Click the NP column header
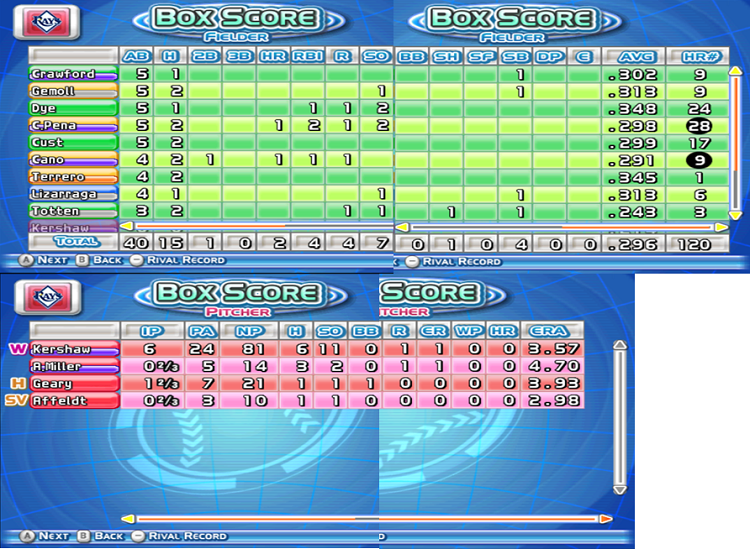The image size is (750, 549). click(x=250, y=331)
